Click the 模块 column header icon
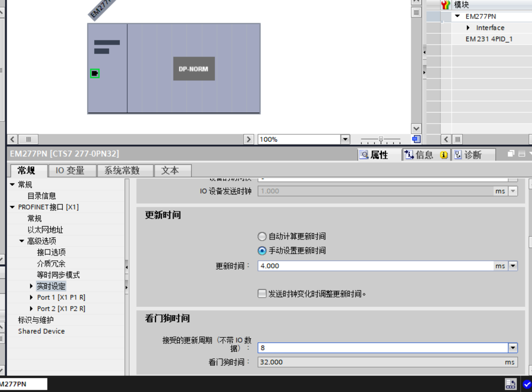This screenshot has width=532, height=392. 445,5
